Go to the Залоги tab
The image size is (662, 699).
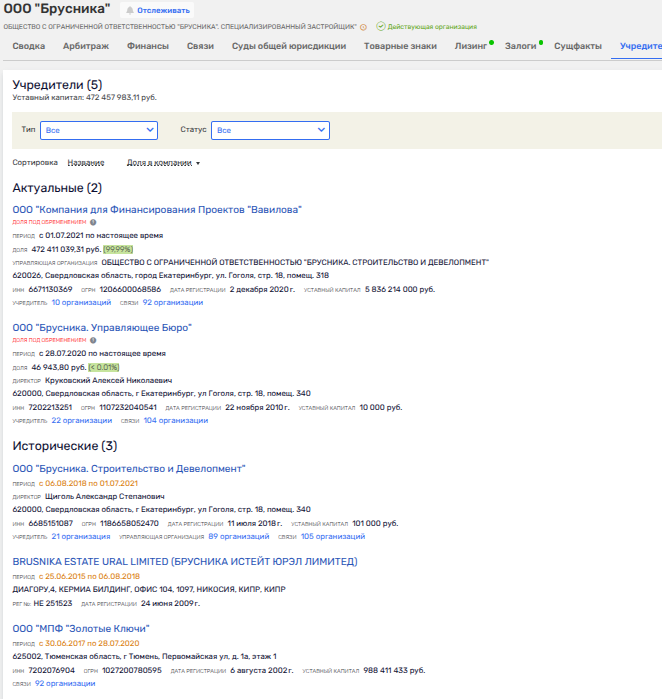[x=520, y=46]
